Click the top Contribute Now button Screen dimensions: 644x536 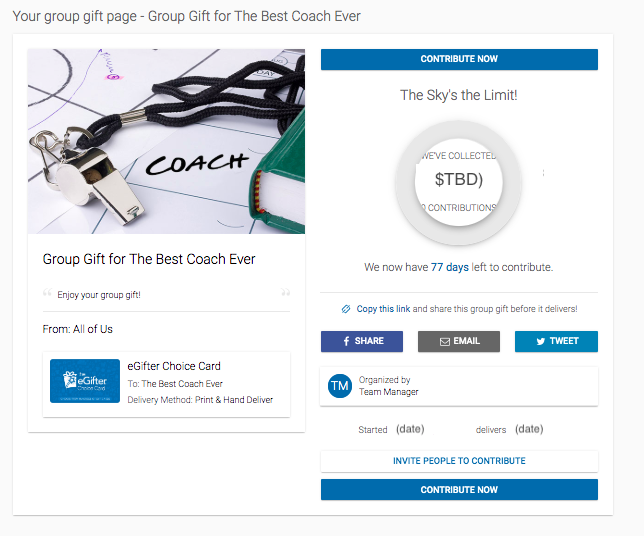[x=459, y=59]
